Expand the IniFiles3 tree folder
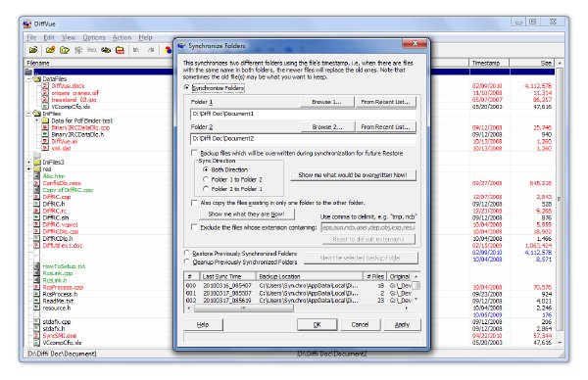The height and width of the screenshot is (380, 588). click(28, 163)
